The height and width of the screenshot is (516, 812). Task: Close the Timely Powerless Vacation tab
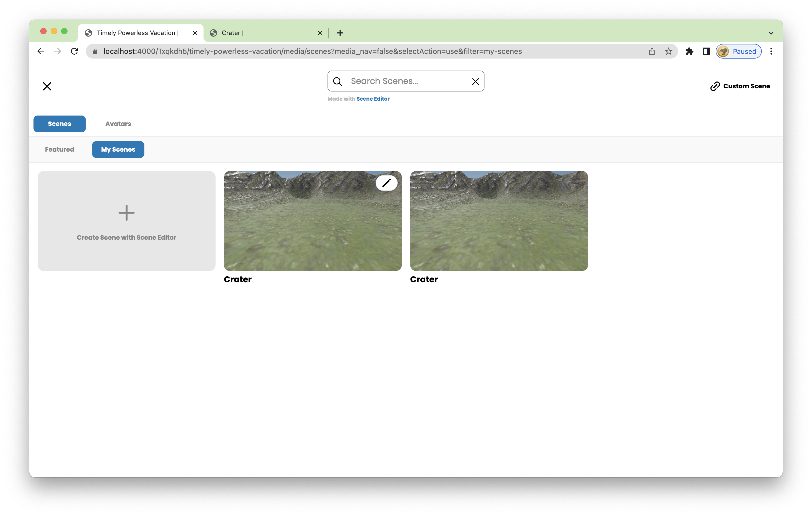pyautogui.click(x=195, y=33)
